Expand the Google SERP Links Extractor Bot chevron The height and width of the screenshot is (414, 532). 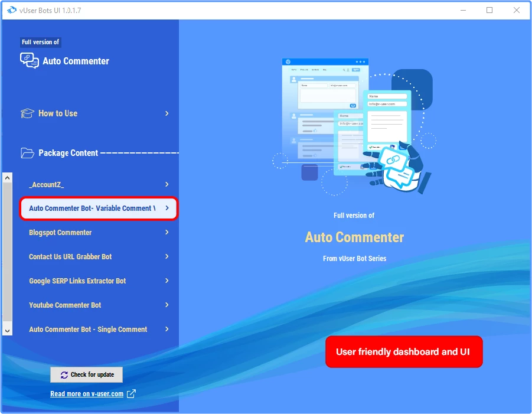pos(167,281)
